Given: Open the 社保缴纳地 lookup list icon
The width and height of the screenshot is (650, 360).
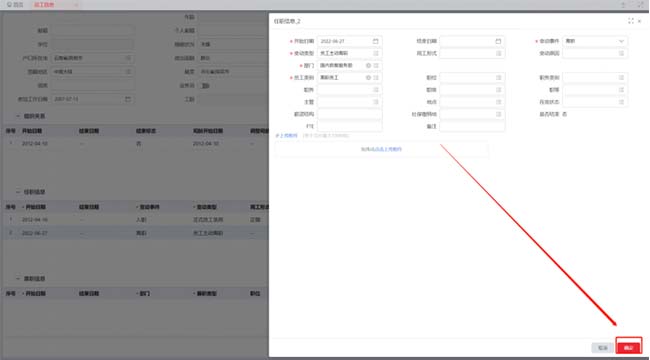Looking at the screenshot, I should tap(499, 114).
